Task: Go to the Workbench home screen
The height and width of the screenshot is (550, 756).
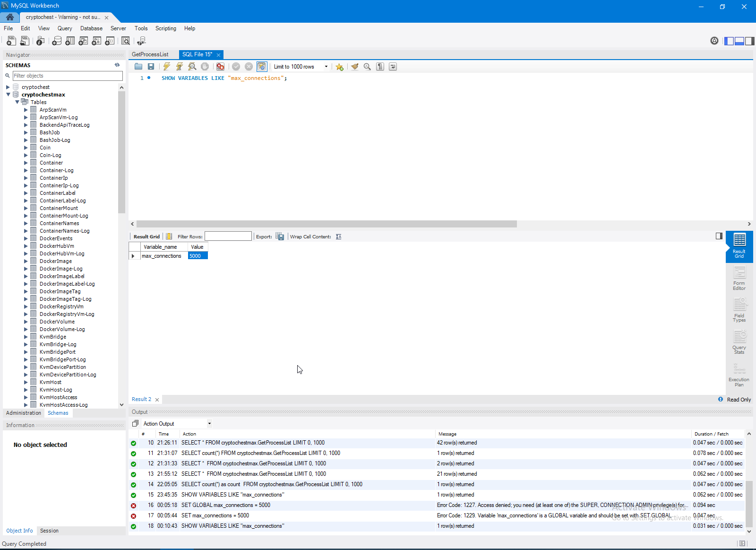Action: [x=10, y=17]
